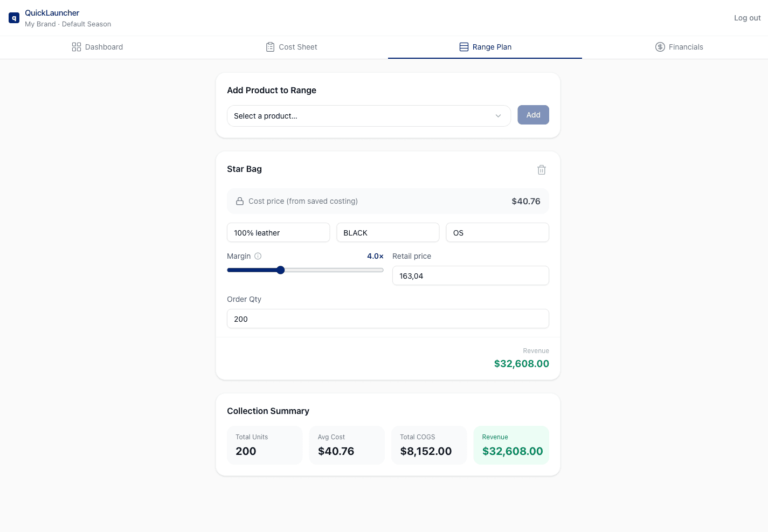Viewport: 768px width, 532px height.
Task: Click the Margin slider handle
Action: (x=280, y=270)
